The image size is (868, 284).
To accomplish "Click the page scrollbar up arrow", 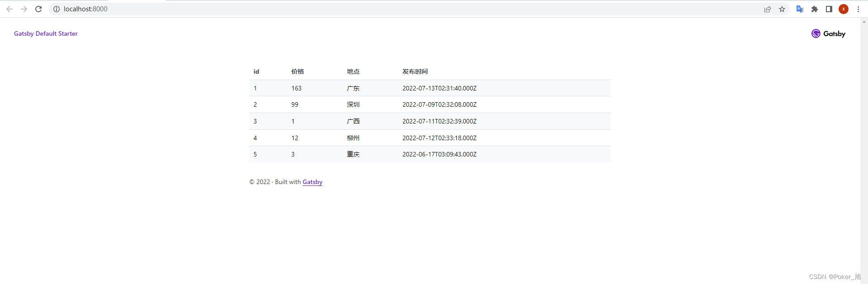I will click(864, 21).
